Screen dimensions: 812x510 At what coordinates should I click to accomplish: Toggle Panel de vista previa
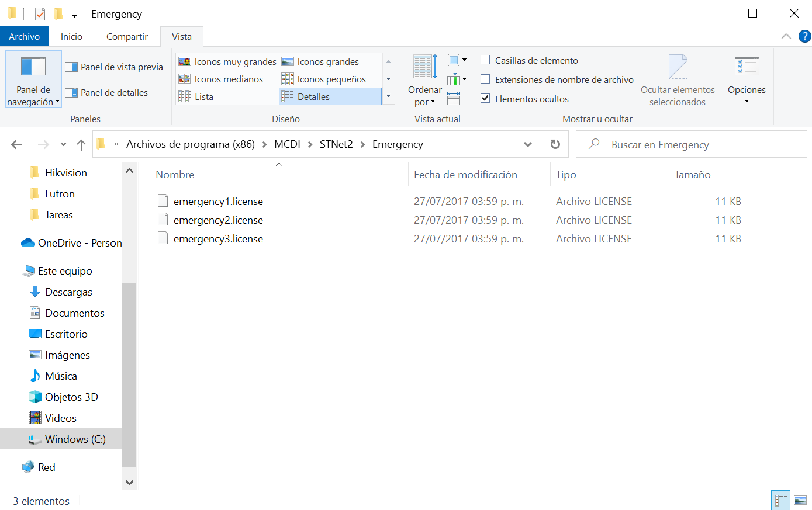pyautogui.click(x=114, y=67)
